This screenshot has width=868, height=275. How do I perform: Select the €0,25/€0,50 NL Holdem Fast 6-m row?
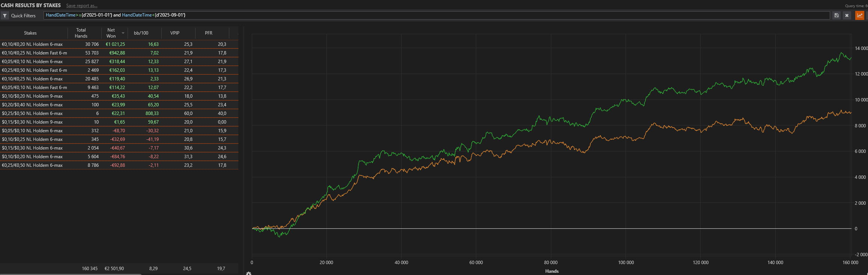(119, 70)
